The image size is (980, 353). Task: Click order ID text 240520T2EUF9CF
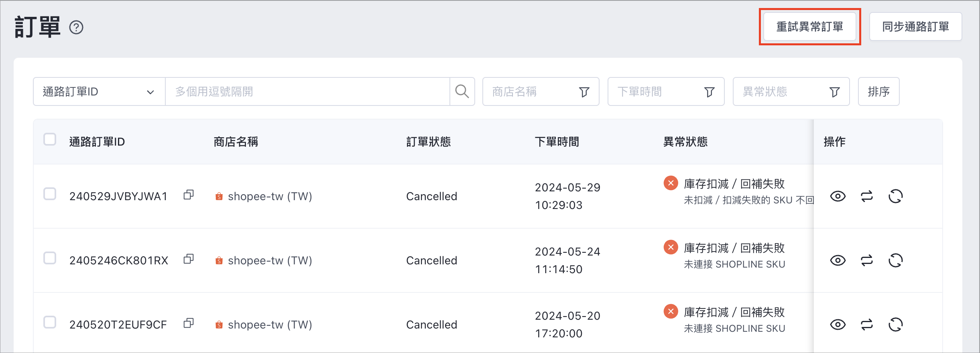click(x=118, y=325)
